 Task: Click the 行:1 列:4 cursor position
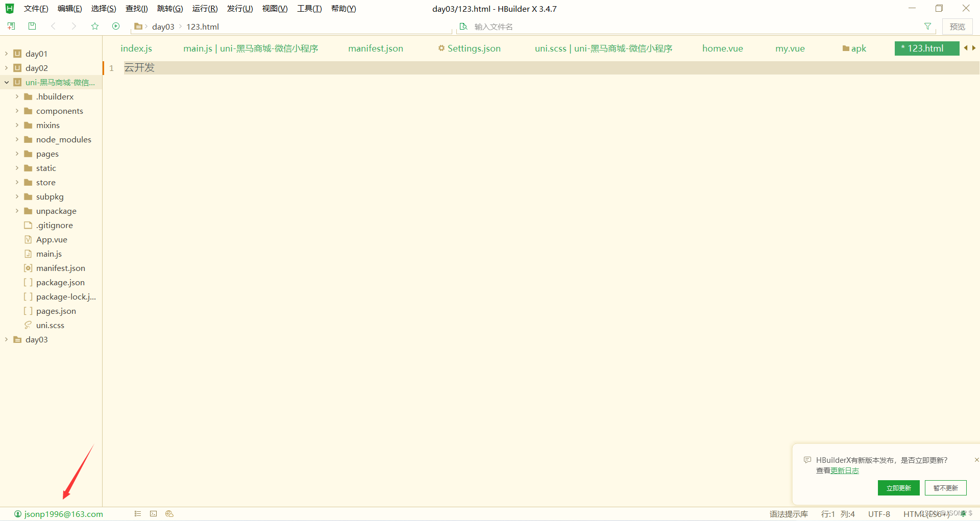pos(838,514)
